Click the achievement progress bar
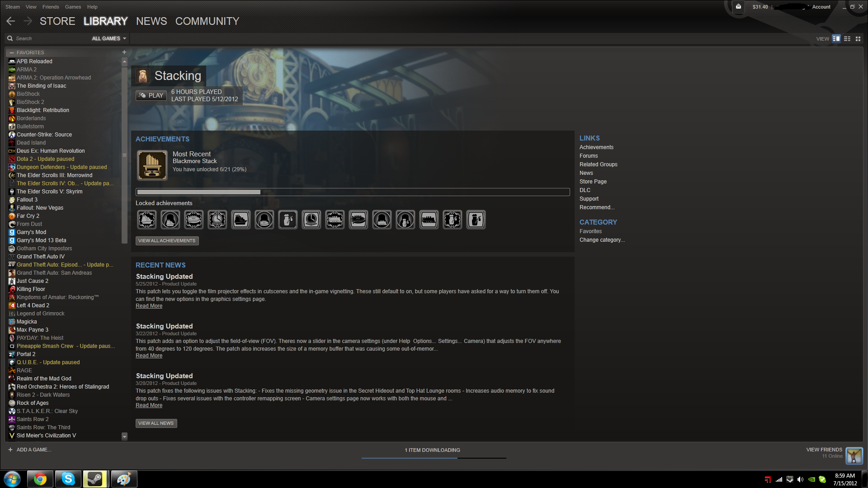This screenshot has height=488, width=868. tap(353, 192)
